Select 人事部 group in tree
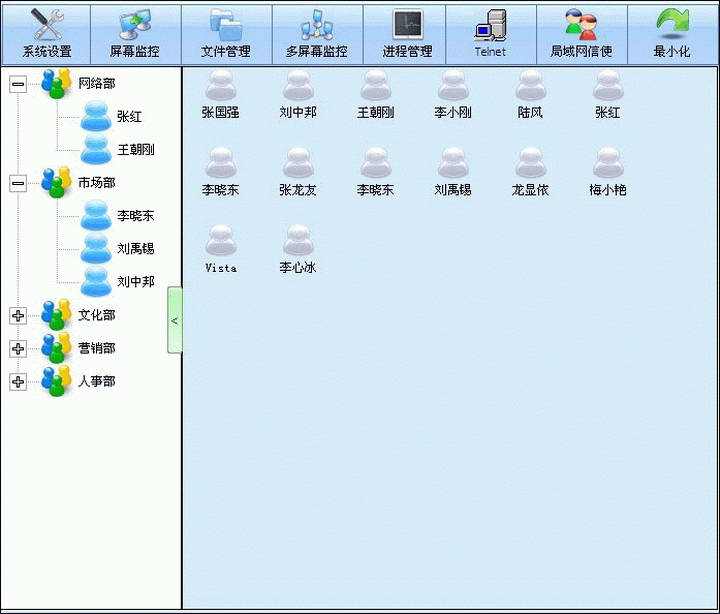 tap(79, 381)
